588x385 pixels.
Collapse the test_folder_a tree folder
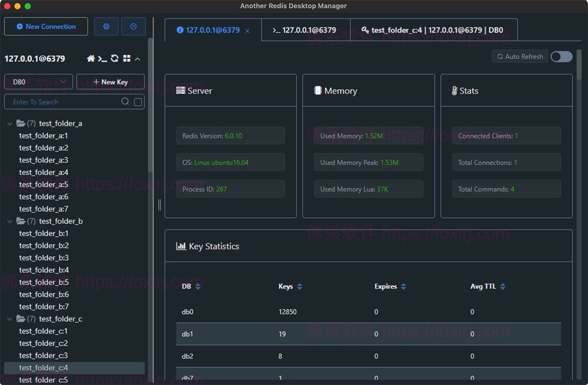(9, 123)
